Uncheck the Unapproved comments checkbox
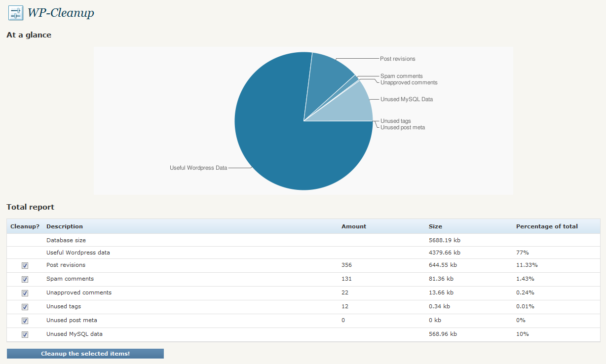Viewport: 606px width, 364px height. point(25,293)
